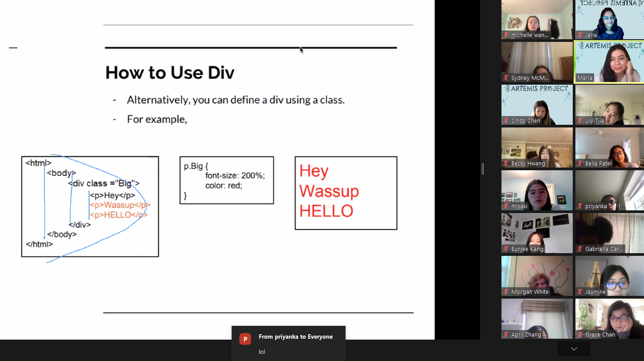The width and height of the screenshot is (644, 361).
Task: Click muted mic icon beside Jasmine
Action: [580, 291]
